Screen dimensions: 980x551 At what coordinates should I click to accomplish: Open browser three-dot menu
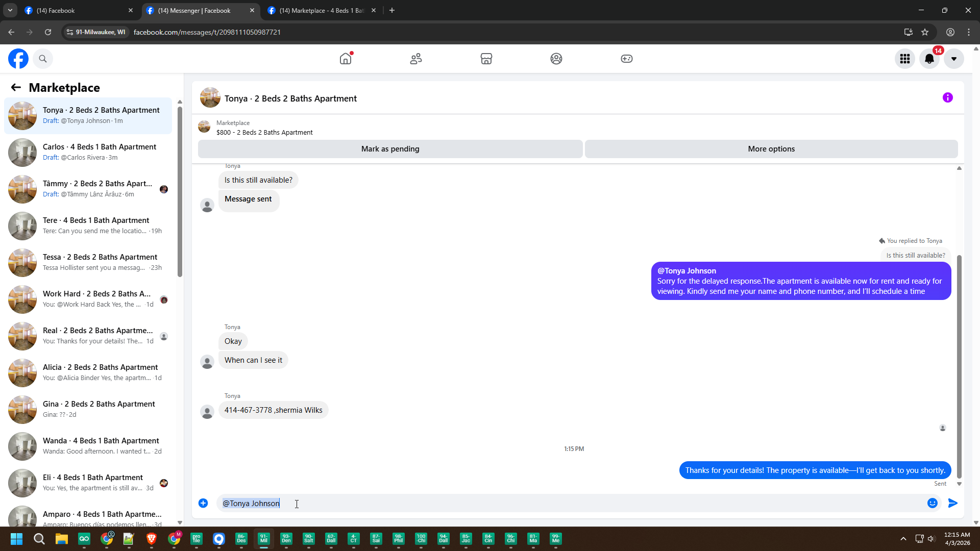tap(969, 32)
